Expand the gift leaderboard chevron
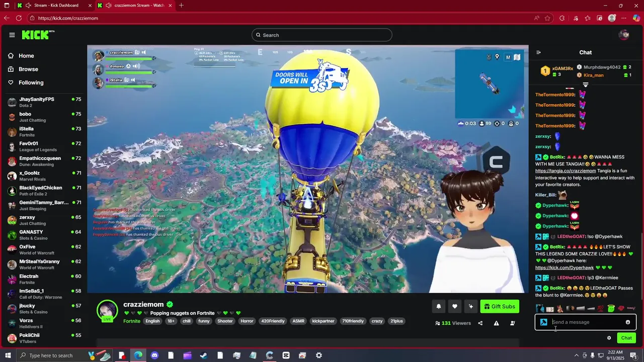Viewport: 644px width, 362px height. [x=585, y=84]
